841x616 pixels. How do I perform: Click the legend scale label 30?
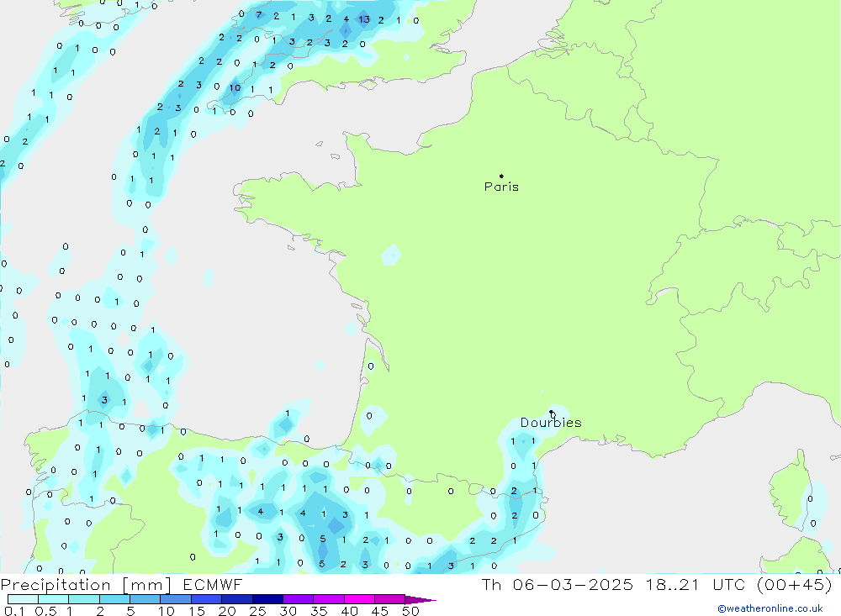(288, 611)
